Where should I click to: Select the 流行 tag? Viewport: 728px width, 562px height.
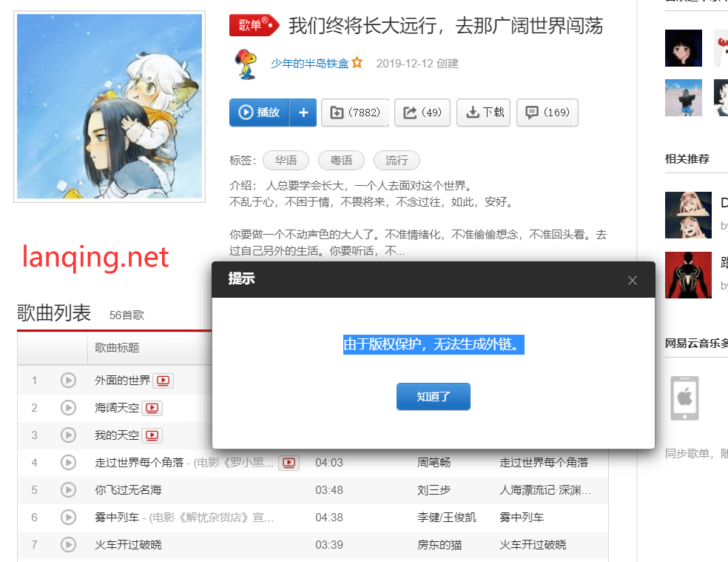tap(395, 160)
